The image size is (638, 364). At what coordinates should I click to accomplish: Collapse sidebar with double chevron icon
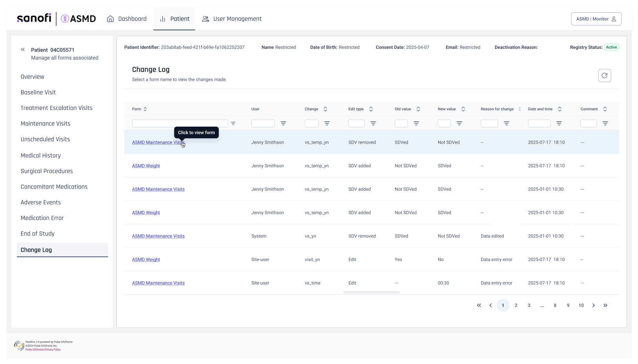[x=23, y=50]
